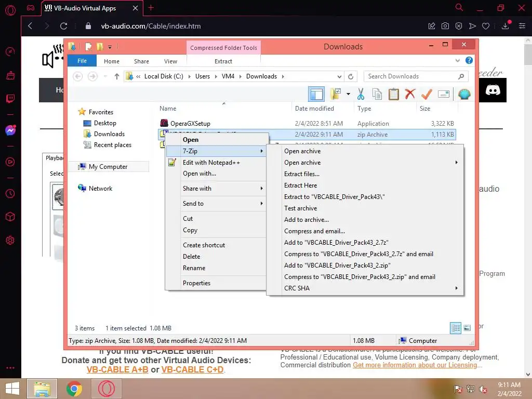Image resolution: width=532 pixels, height=399 pixels.
Task: Select OperaGXSetup file row
Action: (x=307, y=124)
